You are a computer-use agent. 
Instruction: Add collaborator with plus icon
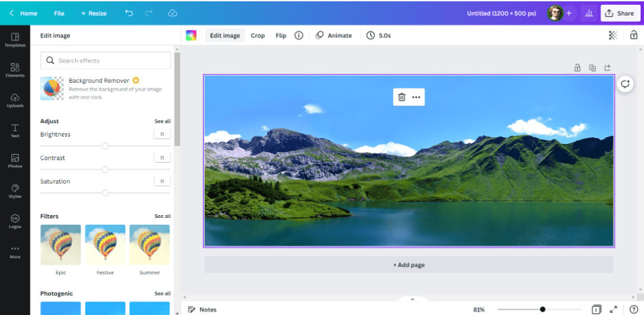click(569, 13)
